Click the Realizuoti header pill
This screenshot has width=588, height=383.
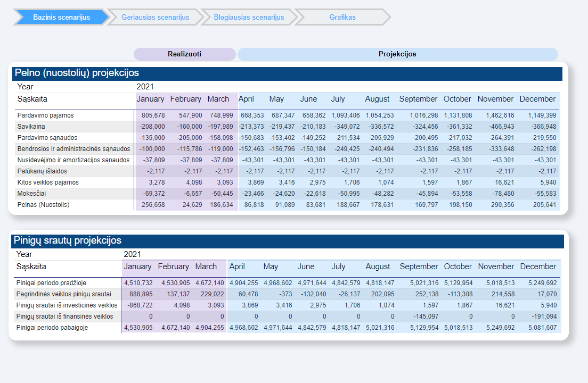point(184,54)
